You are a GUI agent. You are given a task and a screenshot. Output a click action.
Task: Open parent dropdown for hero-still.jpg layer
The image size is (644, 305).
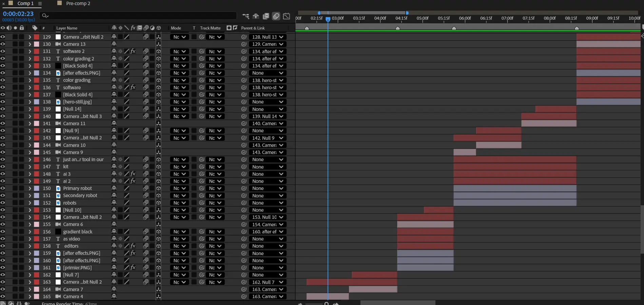[267, 102]
